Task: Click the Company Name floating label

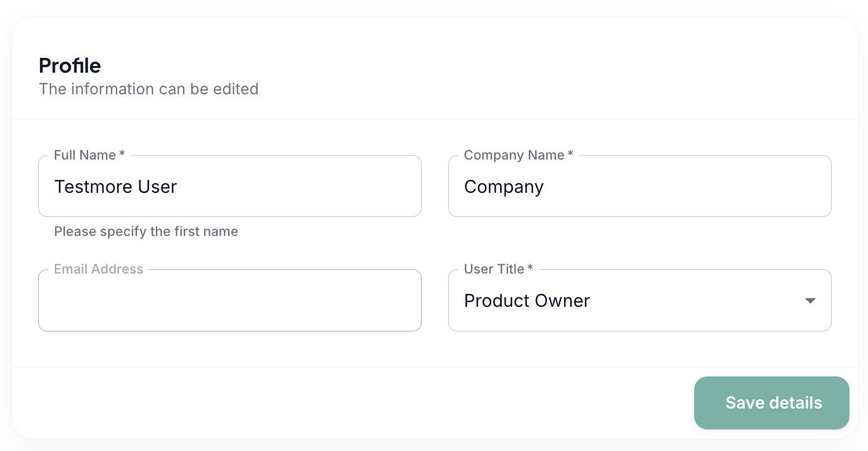Action: (x=514, y=155)
